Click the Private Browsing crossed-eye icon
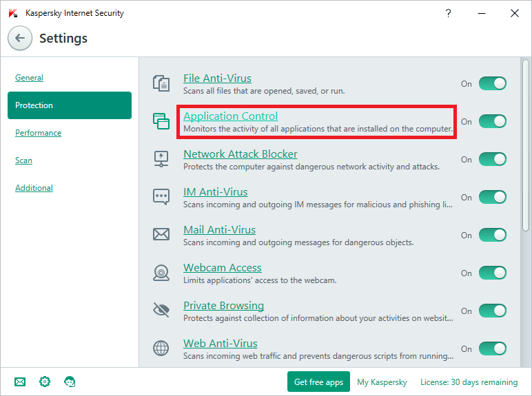This screenshot has height=396, width=532. [161, 311]
